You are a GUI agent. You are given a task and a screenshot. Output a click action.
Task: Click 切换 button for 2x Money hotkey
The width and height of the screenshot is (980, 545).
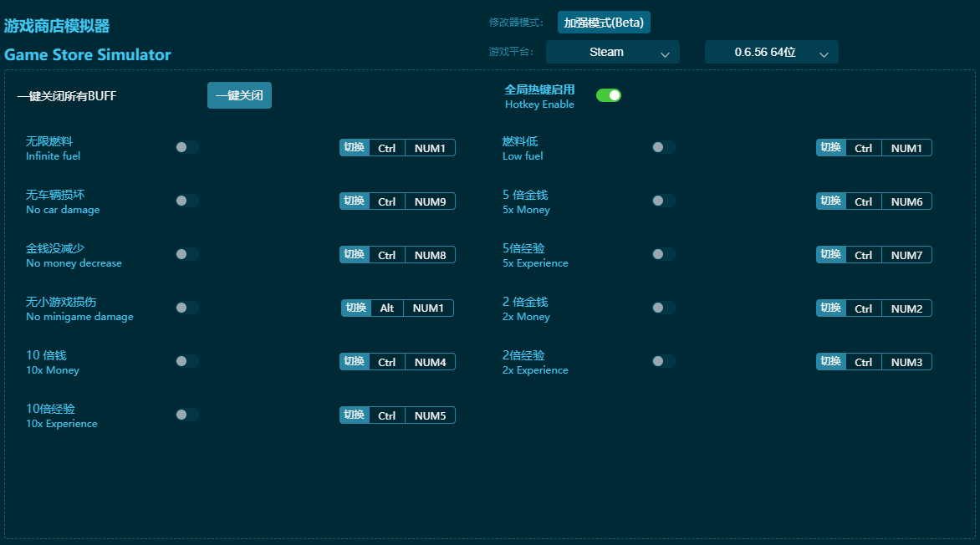click(x=831, y=308)
